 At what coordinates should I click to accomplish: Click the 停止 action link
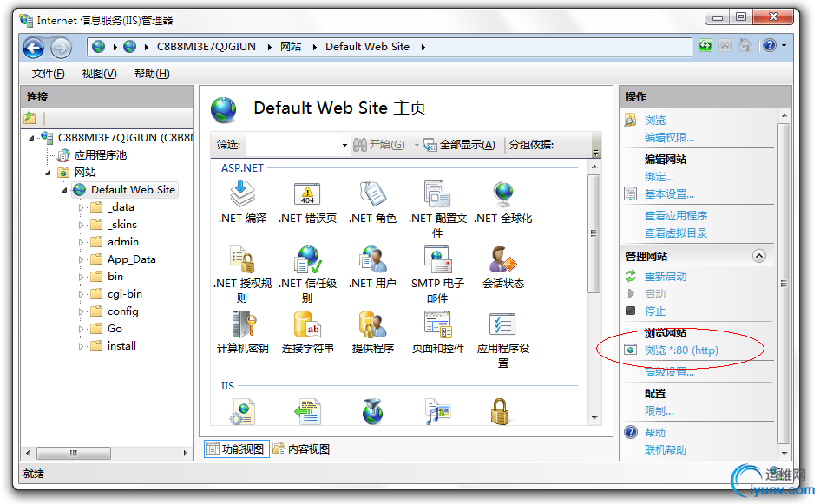[x=655, y=311]
